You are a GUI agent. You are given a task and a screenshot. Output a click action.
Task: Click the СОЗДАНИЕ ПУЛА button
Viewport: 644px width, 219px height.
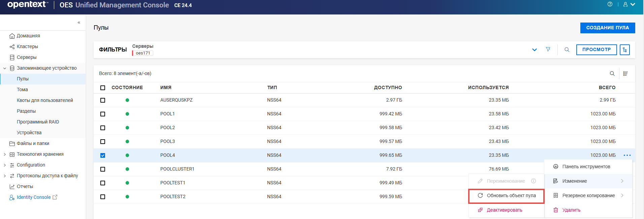(x=607, y=28)
